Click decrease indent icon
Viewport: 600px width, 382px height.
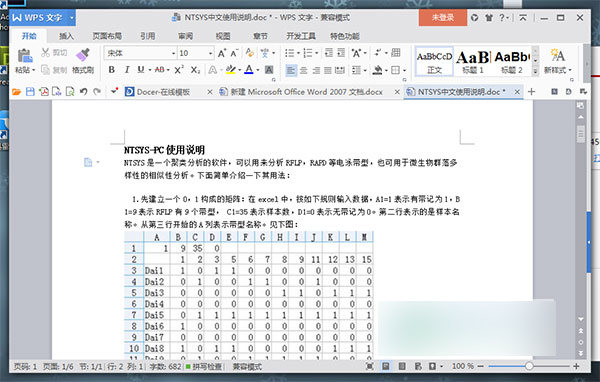click(328, 53)
